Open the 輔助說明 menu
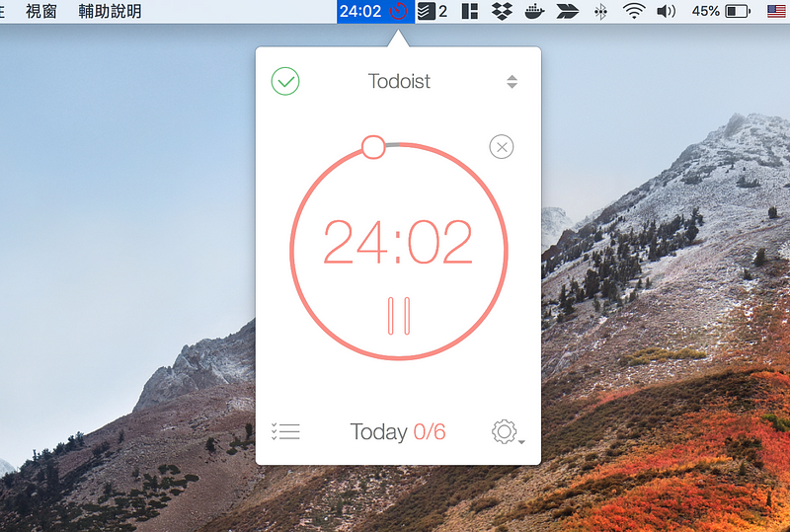The height and width of the screenshot is (532, 790). tap(110, 11)
